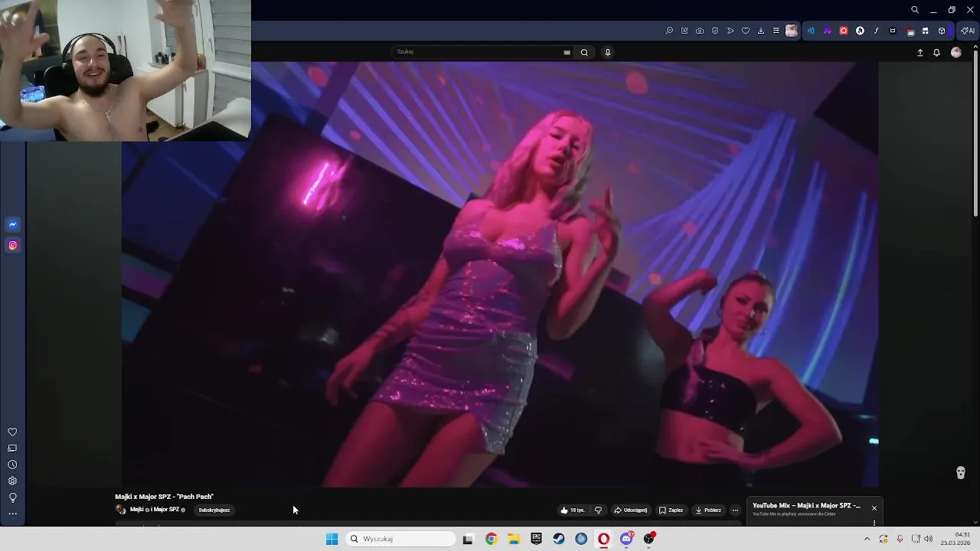This screenshot has height=551, width=980.
Task: Open the shield privacy protection icon
Action: click(715, 31)
